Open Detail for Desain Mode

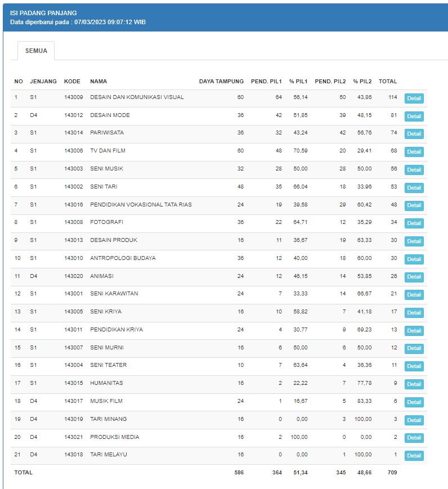pyautogui.click(x=414, y=116)
